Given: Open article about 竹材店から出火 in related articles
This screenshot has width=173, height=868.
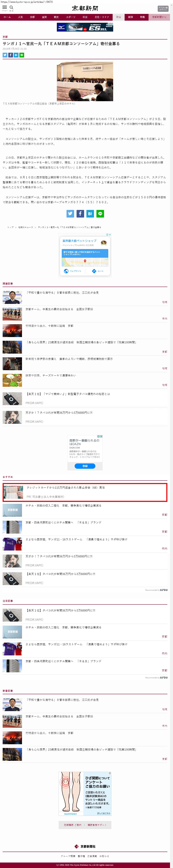Looking at the screenshot, I should click(x=49, y=326).
